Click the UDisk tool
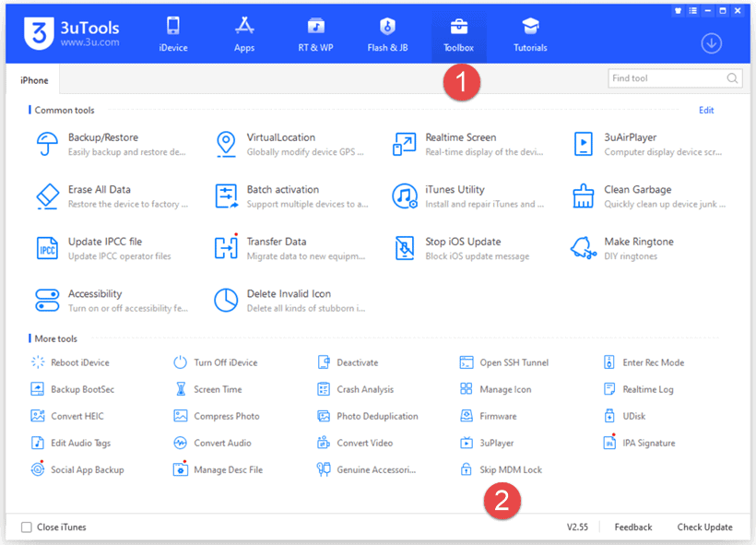 click(x=624, y=416)
